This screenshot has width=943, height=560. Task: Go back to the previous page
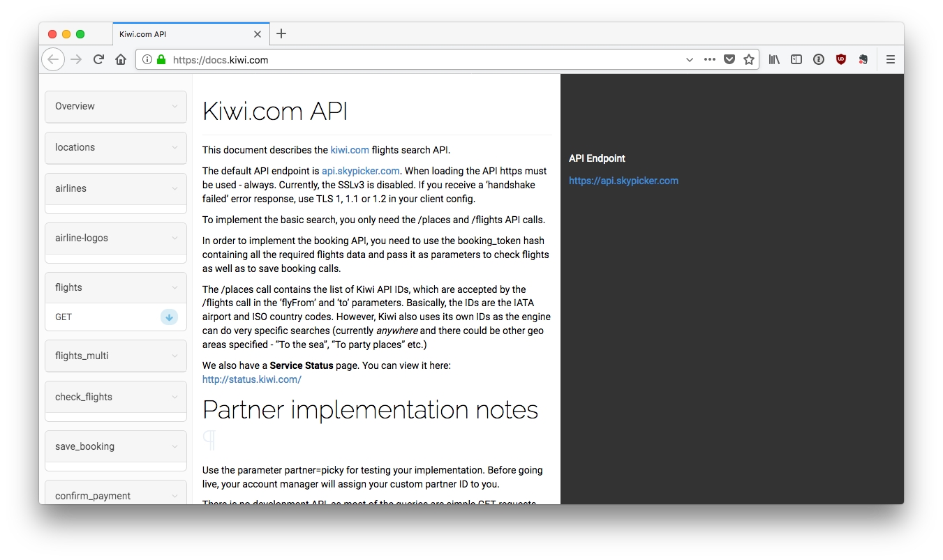click(53, 59)
